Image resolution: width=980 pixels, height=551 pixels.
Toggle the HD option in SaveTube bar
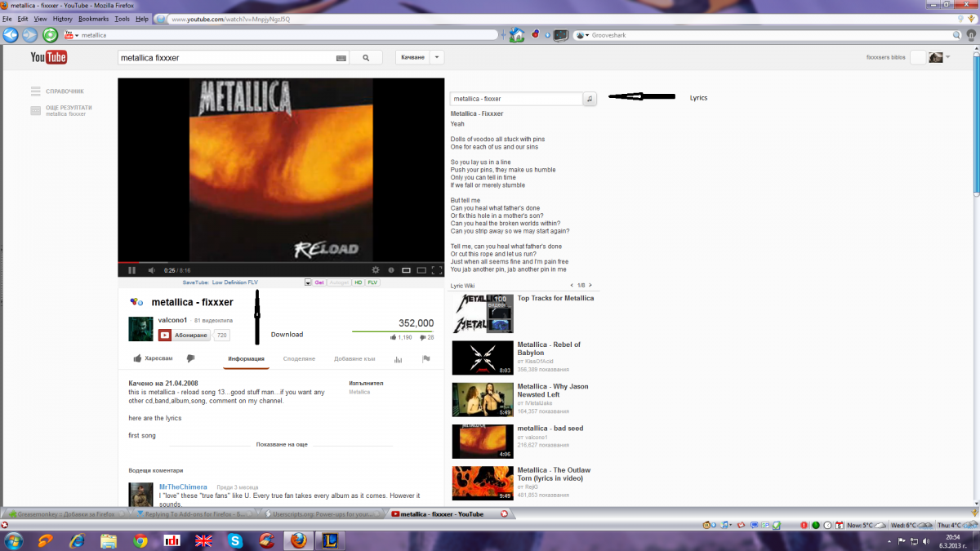(x=358, y=282)
